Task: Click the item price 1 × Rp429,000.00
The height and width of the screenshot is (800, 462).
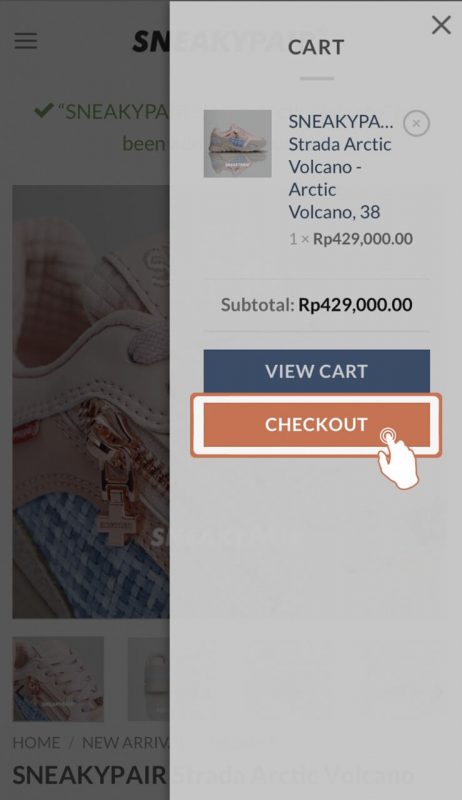Action: pos(351,239)
